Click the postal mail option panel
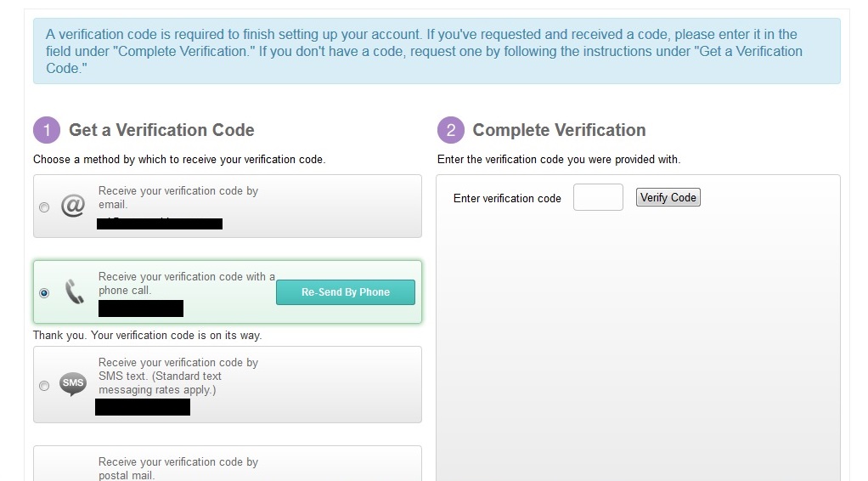868x481 pixels. coord(228,463)
